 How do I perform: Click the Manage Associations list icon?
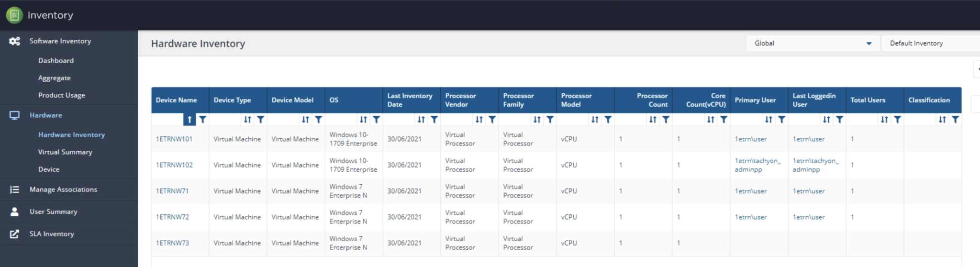(15, 189)
